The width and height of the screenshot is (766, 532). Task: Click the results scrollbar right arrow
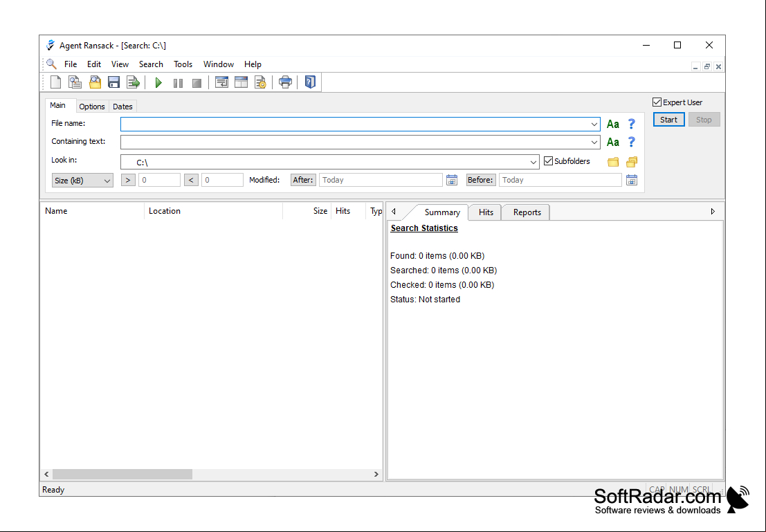click(376, 475)
